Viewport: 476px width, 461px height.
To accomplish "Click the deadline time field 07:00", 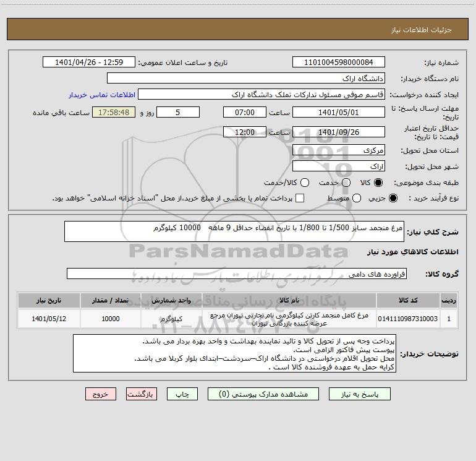I will pyautogui.click(x=245, y=112).
